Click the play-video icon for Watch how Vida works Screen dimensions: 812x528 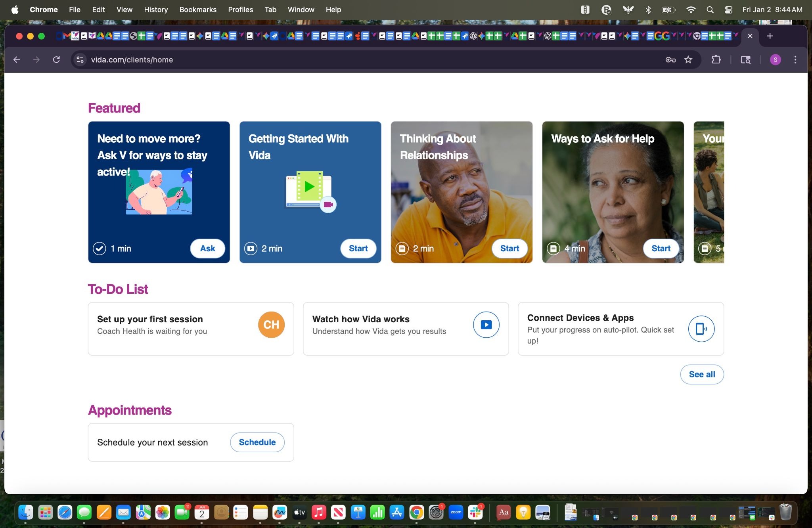[486, 325]
